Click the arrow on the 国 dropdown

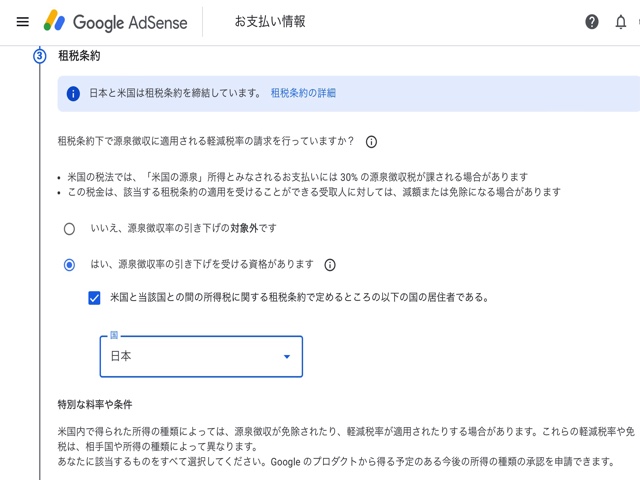287,356
